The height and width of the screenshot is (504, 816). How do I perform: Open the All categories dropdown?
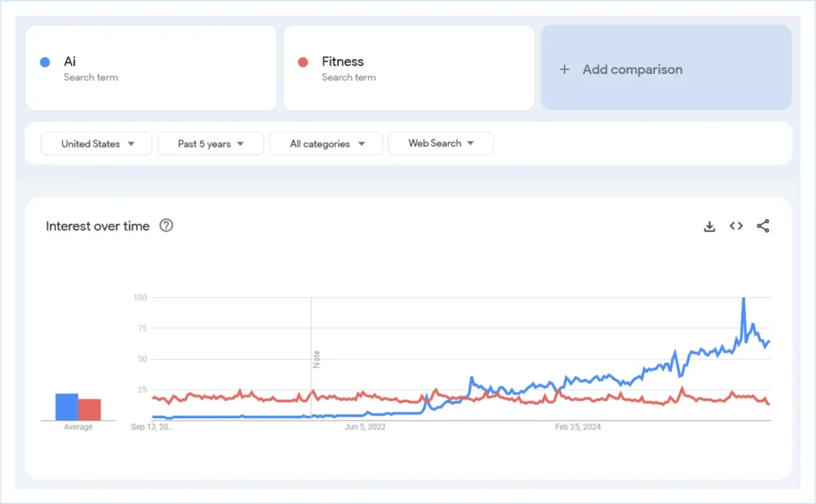325,143
